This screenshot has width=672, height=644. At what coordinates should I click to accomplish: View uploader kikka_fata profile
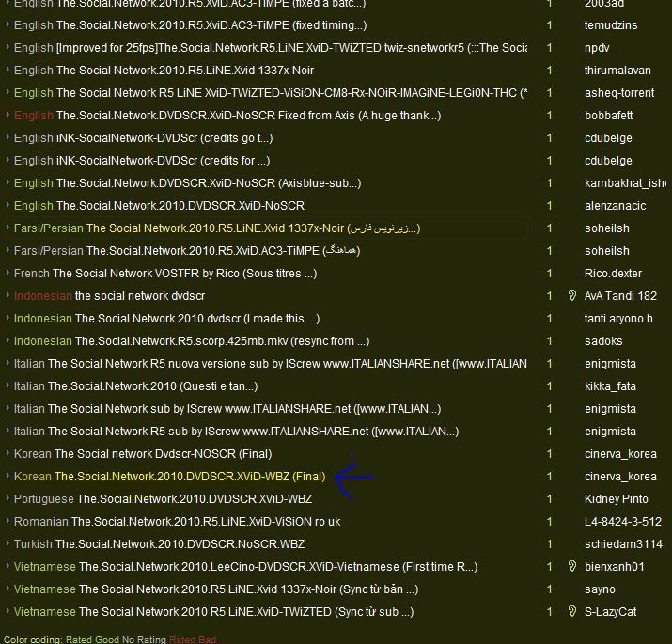tap(610, 386)
